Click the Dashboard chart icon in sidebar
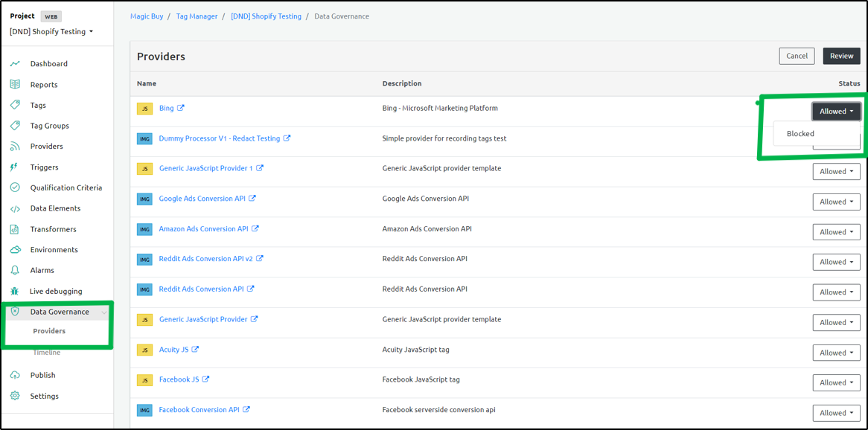 15,64
